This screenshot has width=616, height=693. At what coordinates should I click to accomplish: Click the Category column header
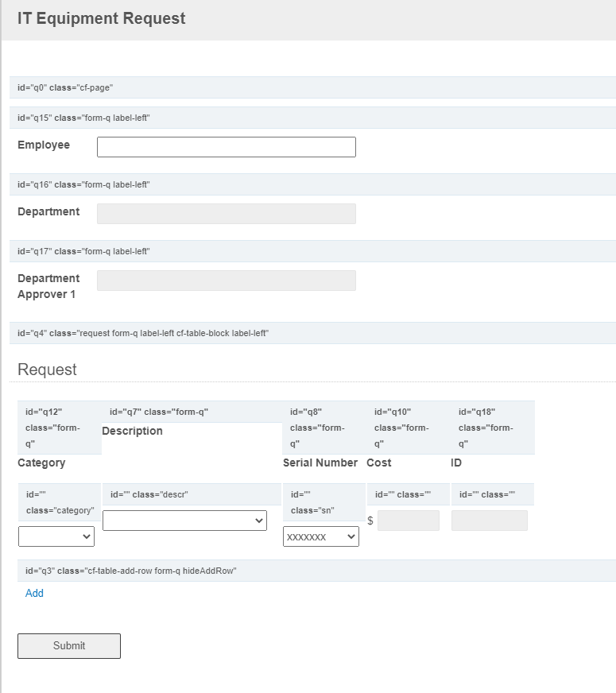(41, 463)
